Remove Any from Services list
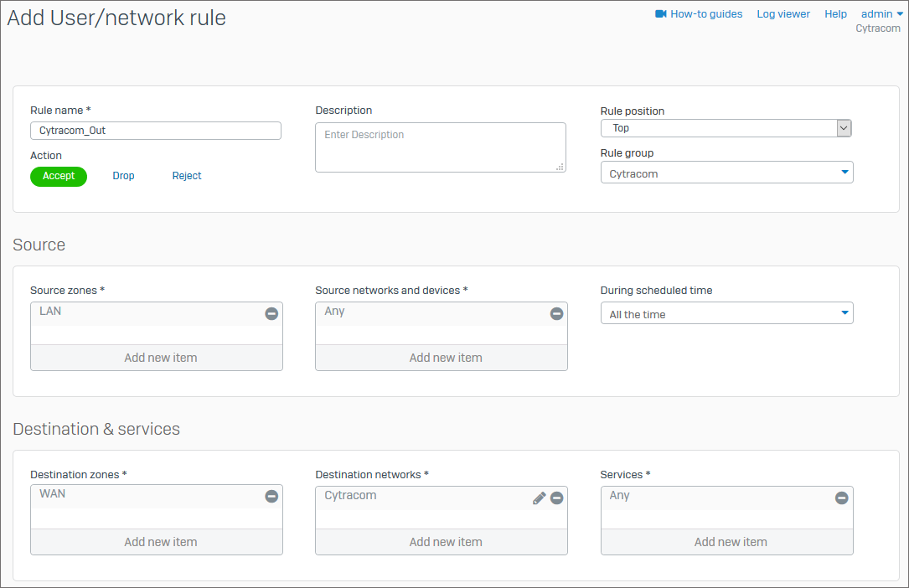Image resolution: width=909 pixels, height=588 pixels. click(841, 498)
